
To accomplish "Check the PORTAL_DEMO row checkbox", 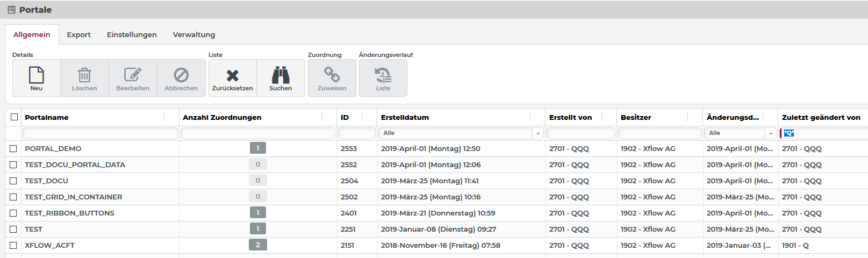I will click(x=13, y=149).
